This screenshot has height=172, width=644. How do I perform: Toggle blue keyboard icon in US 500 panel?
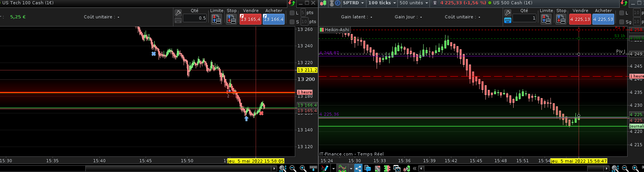[508, 20]
